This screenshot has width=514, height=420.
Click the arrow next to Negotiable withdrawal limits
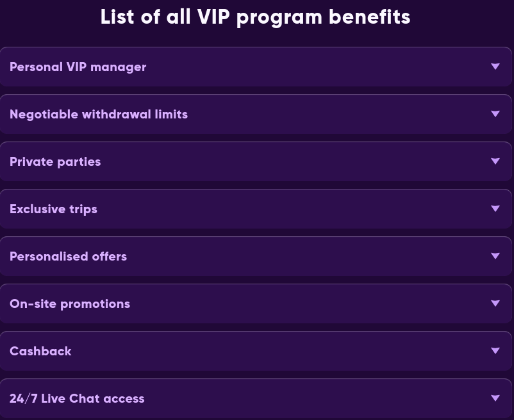495,113
